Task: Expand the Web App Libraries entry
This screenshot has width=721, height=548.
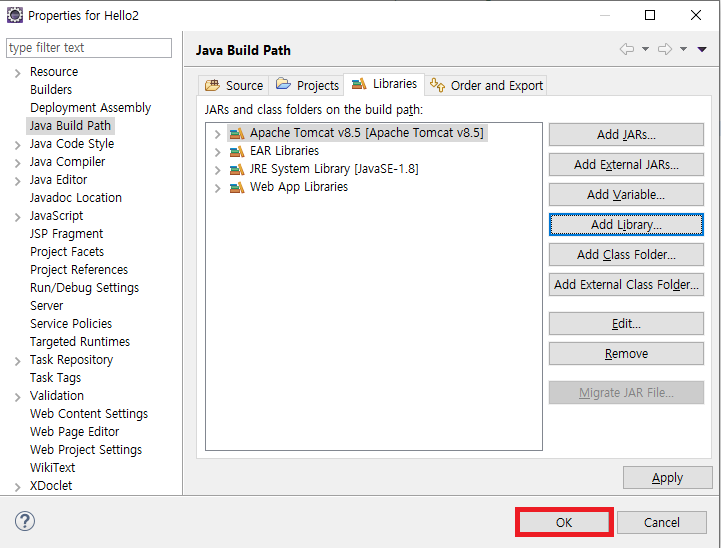Action: click(x=217, y=188)
